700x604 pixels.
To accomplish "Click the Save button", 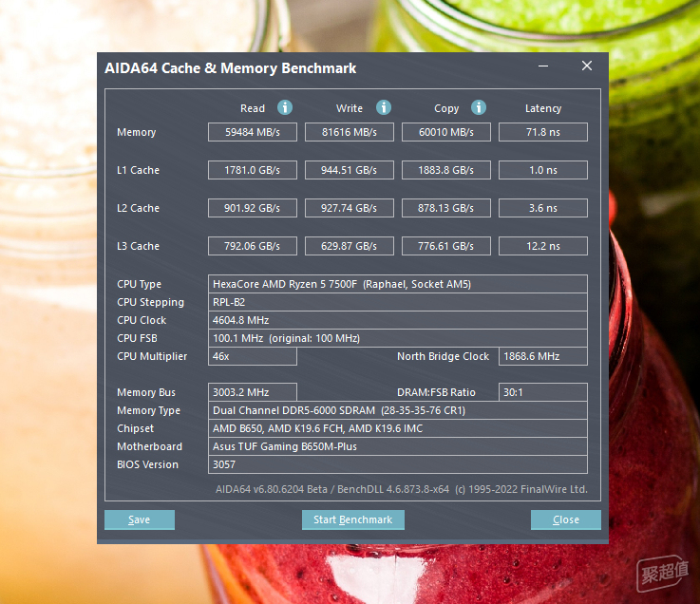I will coord(140,519).
